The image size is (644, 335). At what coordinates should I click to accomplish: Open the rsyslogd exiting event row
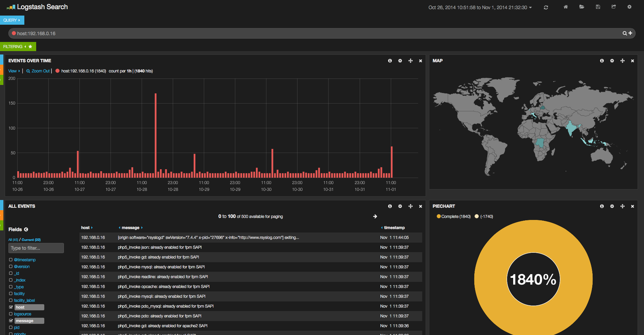(x=251, y=238)
